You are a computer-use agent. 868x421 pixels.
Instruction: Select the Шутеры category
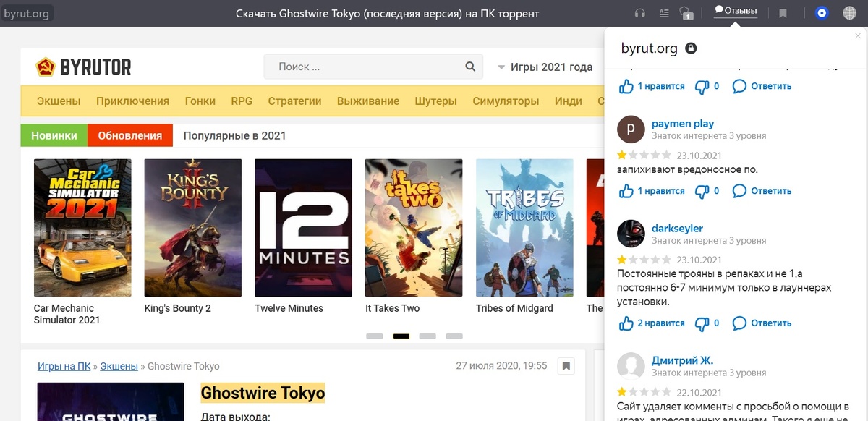point(435,101)
